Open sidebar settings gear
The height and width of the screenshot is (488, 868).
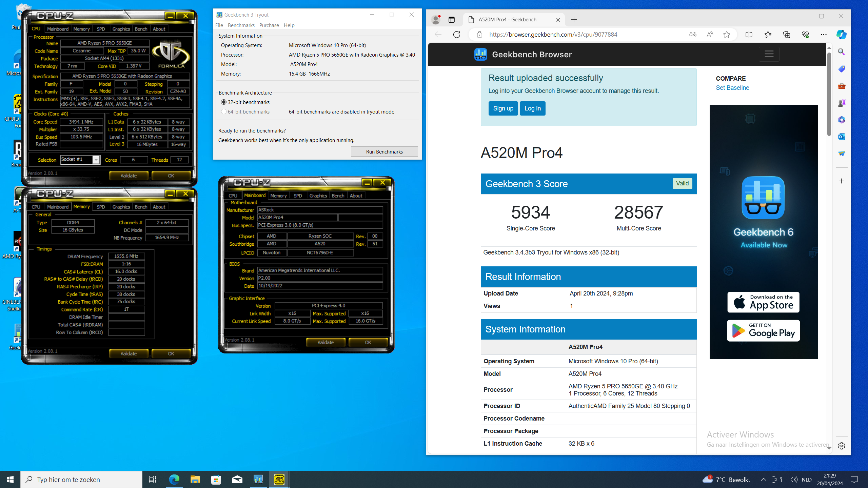pos(842,446)
